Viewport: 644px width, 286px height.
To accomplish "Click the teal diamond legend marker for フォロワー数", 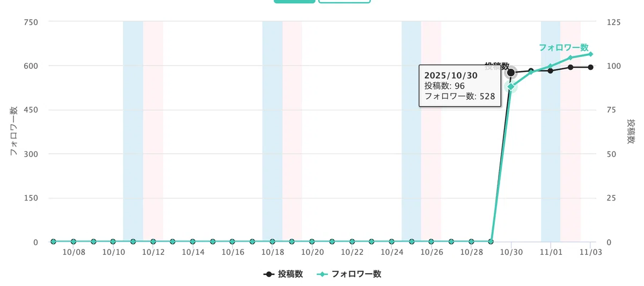I will [323, 274].
